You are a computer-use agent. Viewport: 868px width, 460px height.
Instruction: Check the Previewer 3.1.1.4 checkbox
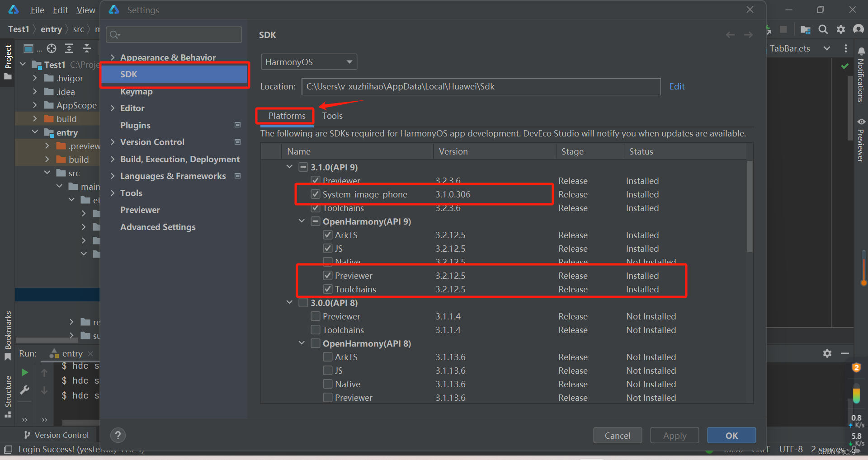tap(316, 316)
